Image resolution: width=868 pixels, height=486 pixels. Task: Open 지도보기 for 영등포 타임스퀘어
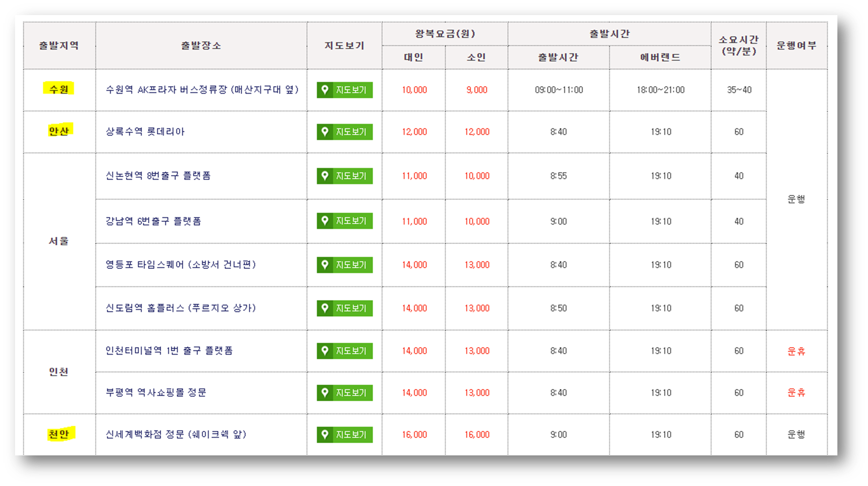point(345,265)
